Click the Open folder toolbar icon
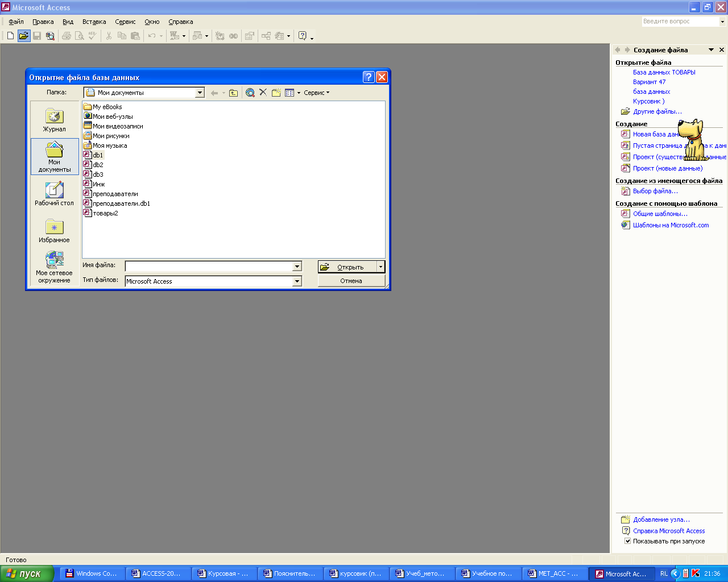 coord(23,36)
